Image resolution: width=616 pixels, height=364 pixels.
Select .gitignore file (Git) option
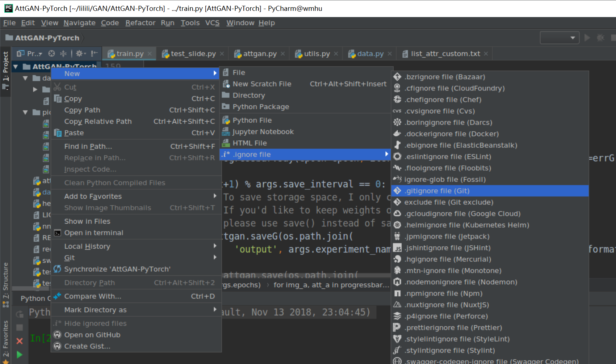coord(490,191)
